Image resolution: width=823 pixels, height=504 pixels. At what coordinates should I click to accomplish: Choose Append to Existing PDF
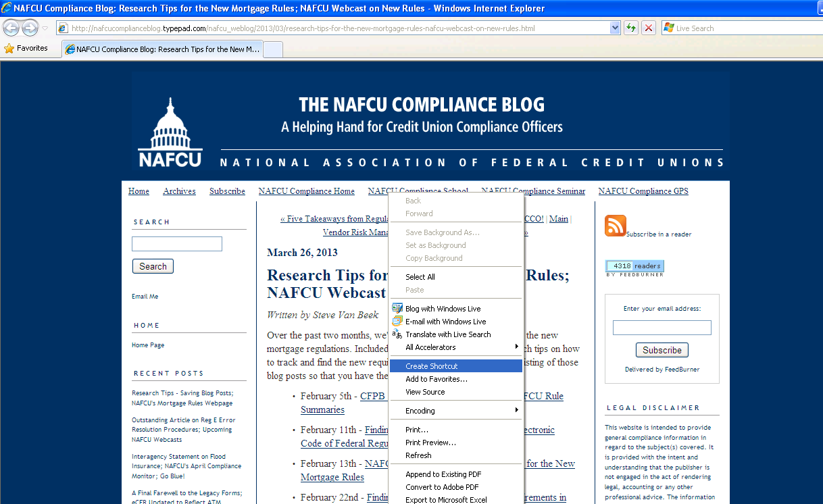pos(456,474)
